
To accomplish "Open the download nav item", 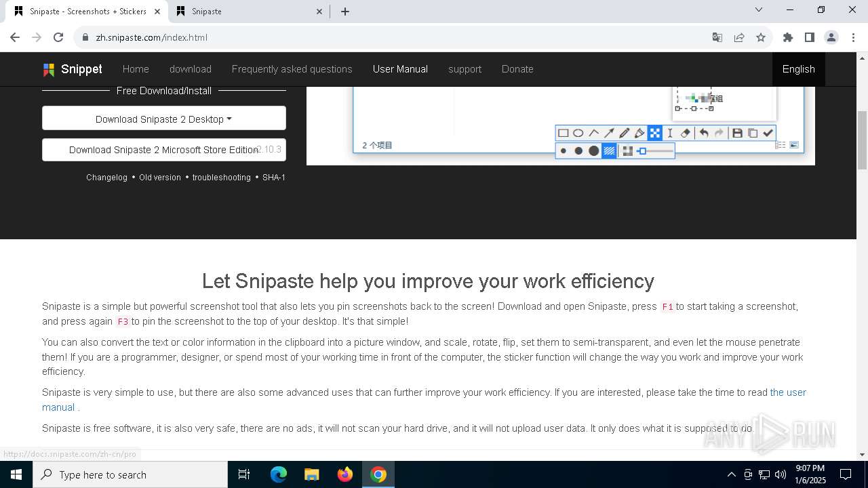I will click(x=191, y=69).
